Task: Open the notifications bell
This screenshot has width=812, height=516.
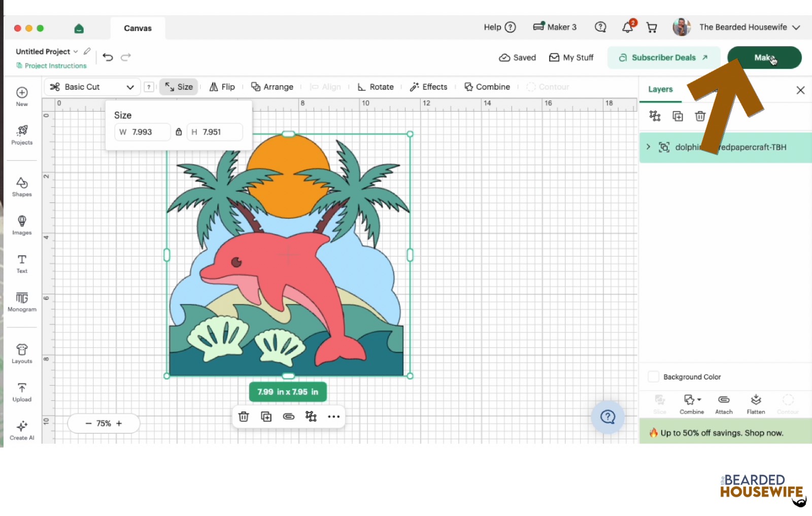Action: (628, 27)
